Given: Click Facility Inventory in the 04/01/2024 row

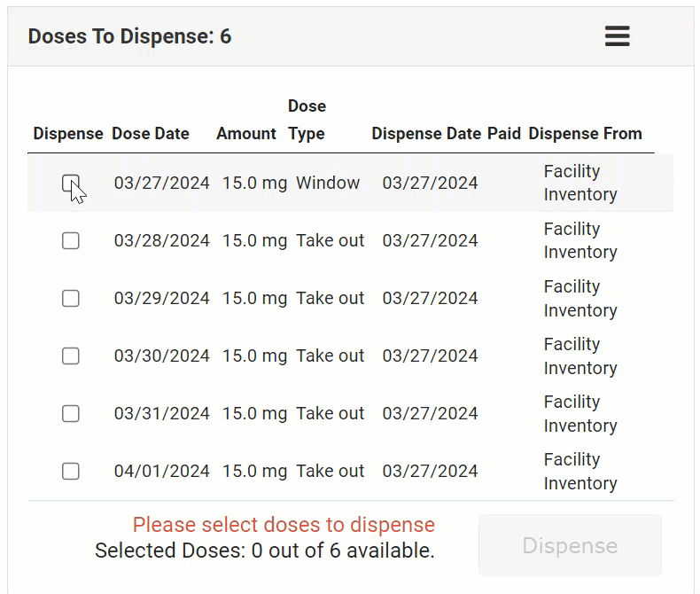Looking at the screenshot, I should pos(580,472).
